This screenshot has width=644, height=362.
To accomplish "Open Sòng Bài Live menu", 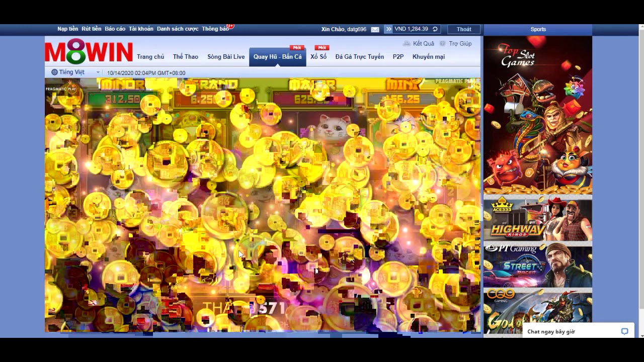I will [x=226, y=57].
